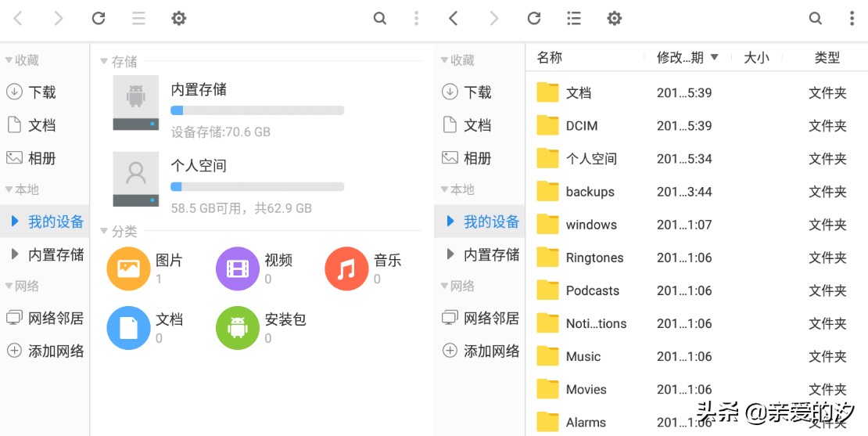
Task: Select 相册 in the left sidebar
Action: [41, 158]
